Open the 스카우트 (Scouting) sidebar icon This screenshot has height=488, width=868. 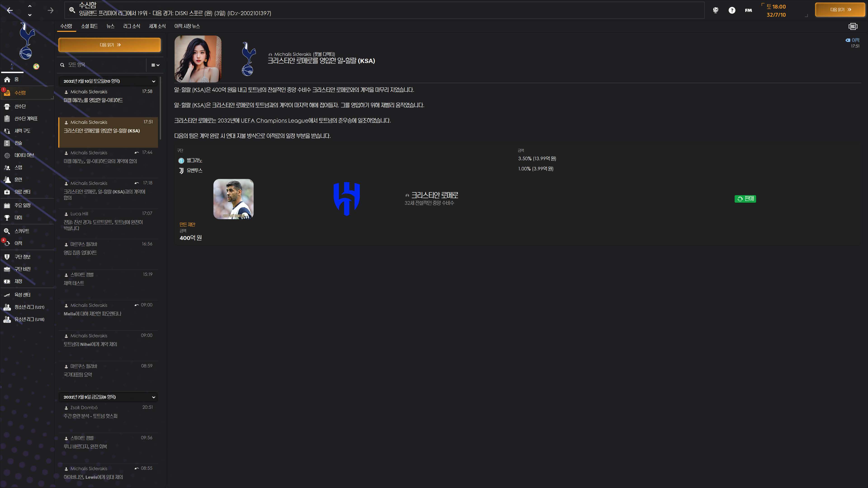[x=7, y=231]
